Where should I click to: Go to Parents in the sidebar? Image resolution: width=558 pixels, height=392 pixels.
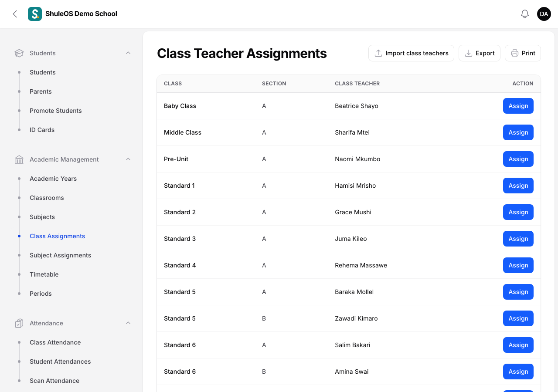click(41, 91)
